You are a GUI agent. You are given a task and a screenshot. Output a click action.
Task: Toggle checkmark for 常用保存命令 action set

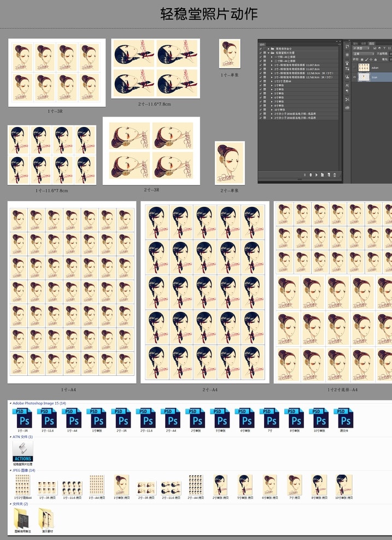pyautogui.click(x=261, y=49)
